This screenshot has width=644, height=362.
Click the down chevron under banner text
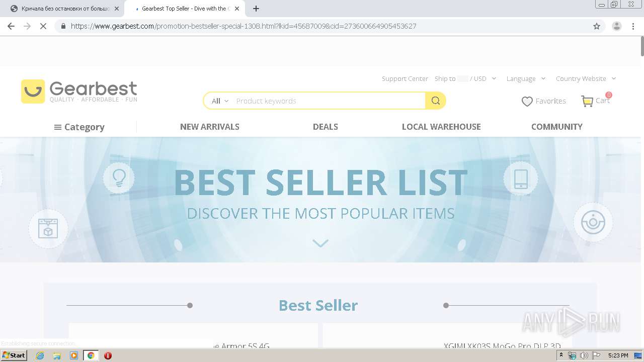click(320, 243)
